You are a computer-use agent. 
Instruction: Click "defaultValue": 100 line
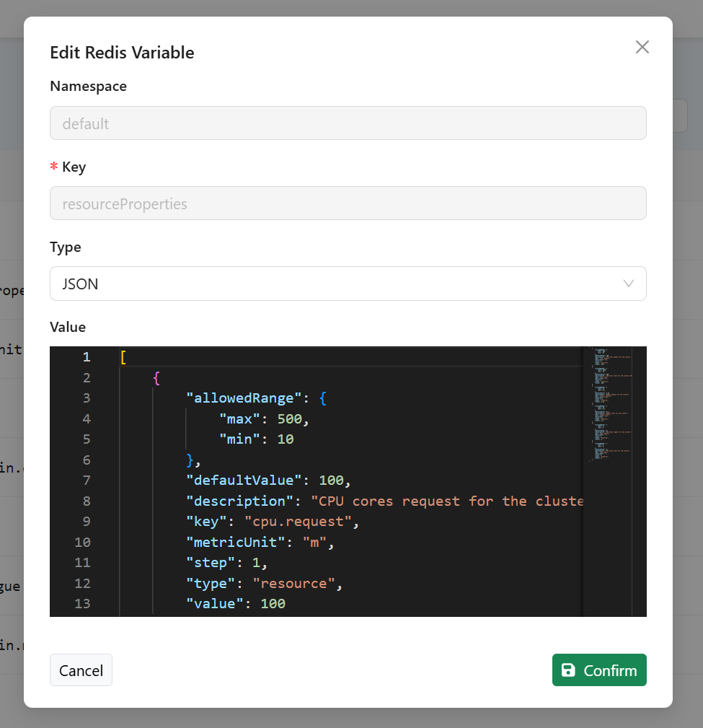[268, 480]
